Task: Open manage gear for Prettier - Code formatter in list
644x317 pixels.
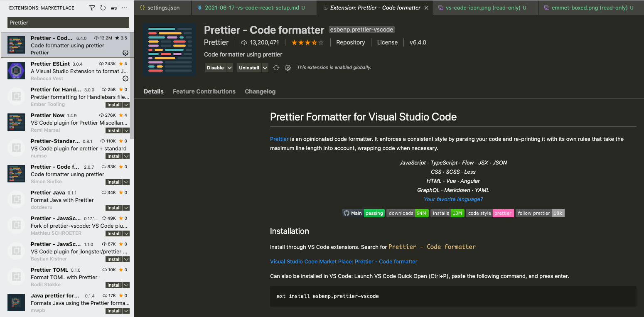Action: (125, 53)
